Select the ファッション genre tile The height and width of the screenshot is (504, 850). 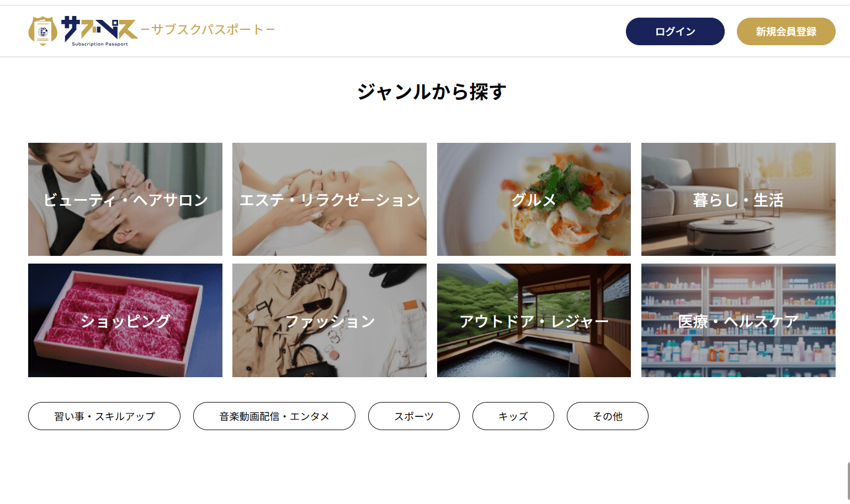(x=330, y=320)
